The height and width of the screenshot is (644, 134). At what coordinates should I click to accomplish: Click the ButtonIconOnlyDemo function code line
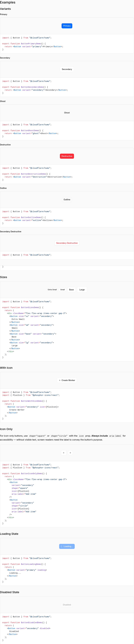tap(25, 473)
